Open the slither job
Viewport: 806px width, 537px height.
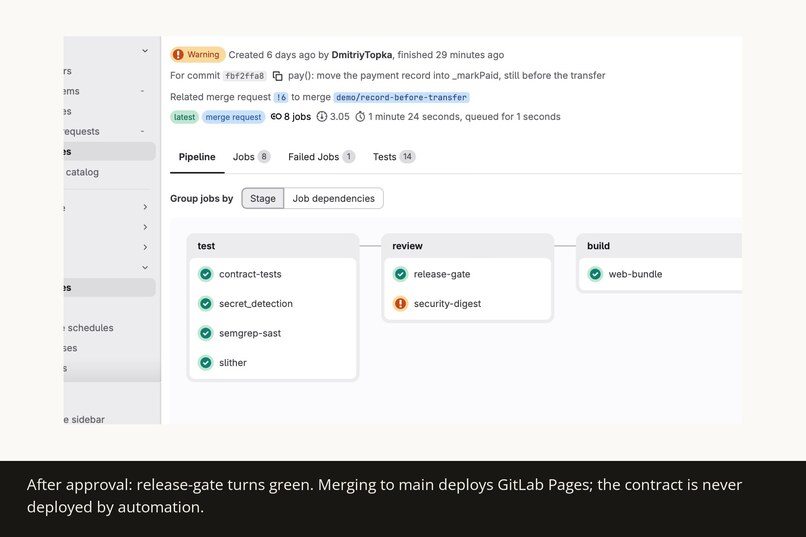pyautogui.click(x=233, y=363)
